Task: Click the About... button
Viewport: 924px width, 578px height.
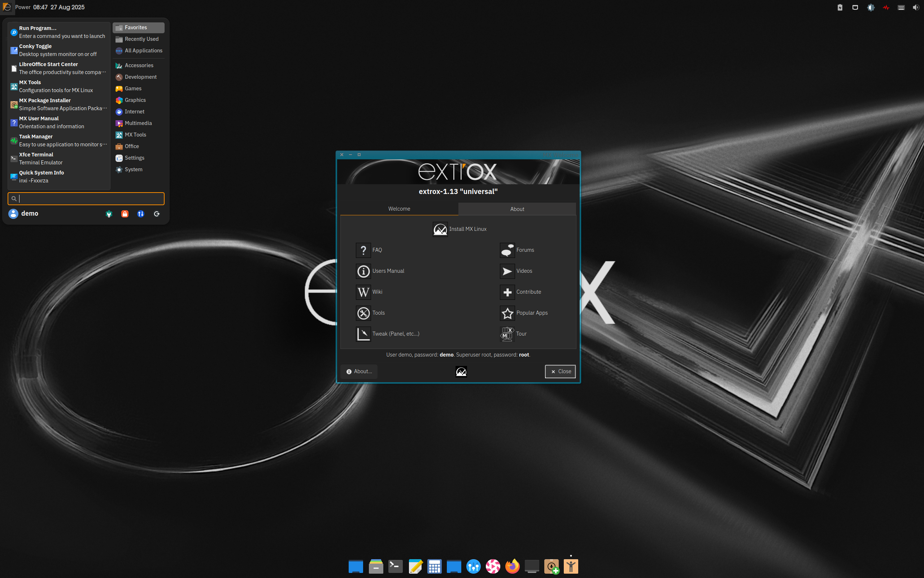Action: click(359, 371)
